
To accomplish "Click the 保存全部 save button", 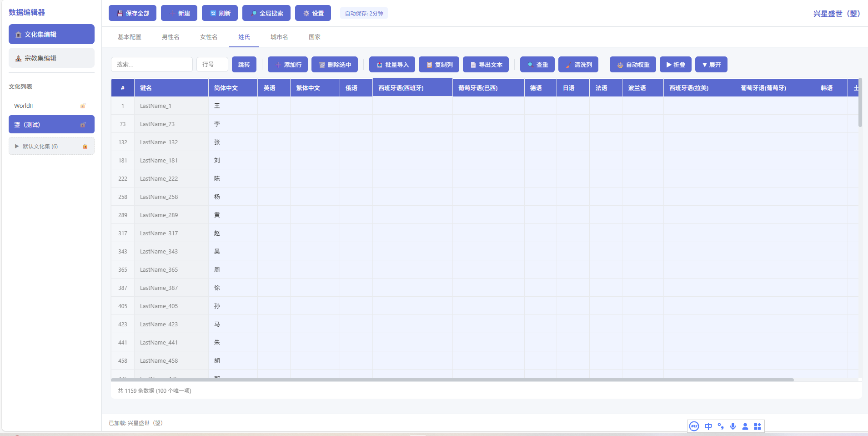I will tap(132, 13).
